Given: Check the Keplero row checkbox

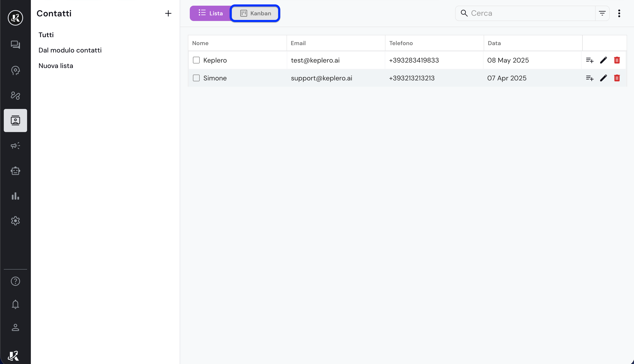Looking at the screenshot, I should pos(196,60).
